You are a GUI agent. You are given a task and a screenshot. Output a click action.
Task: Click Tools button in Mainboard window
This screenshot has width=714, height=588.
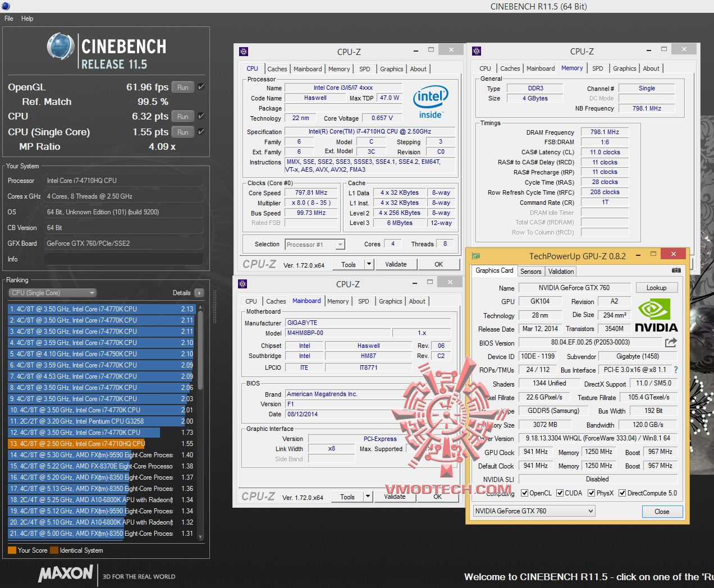(347, 497)
